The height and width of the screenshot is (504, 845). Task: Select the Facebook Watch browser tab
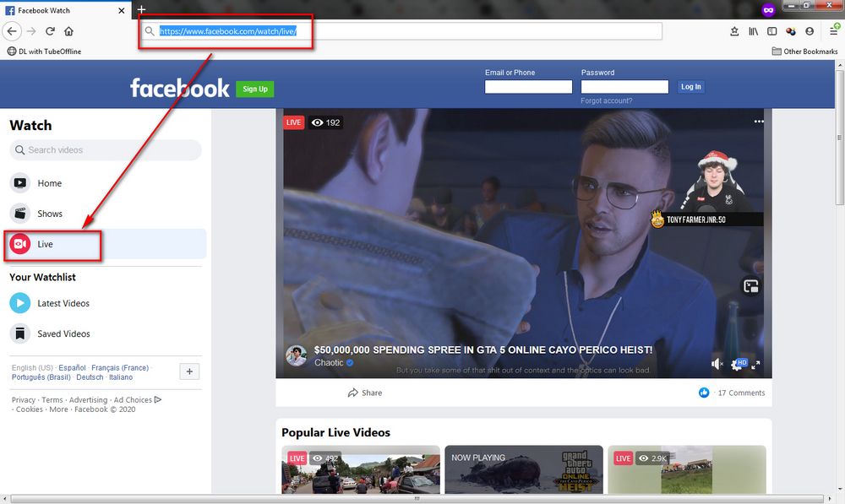[65, 10]
